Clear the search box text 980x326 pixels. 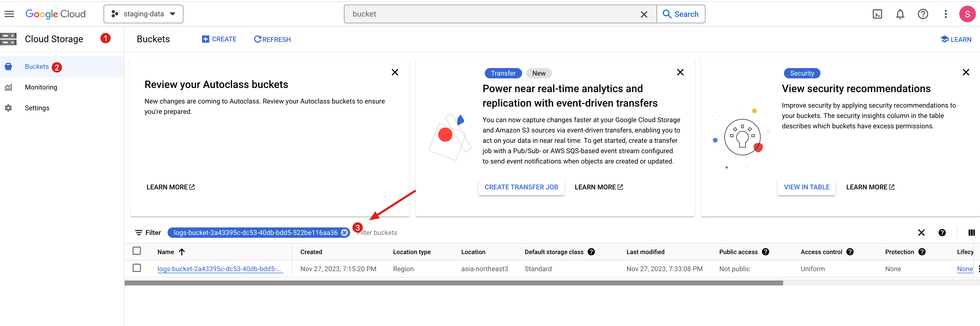click(x=644, y=14)
